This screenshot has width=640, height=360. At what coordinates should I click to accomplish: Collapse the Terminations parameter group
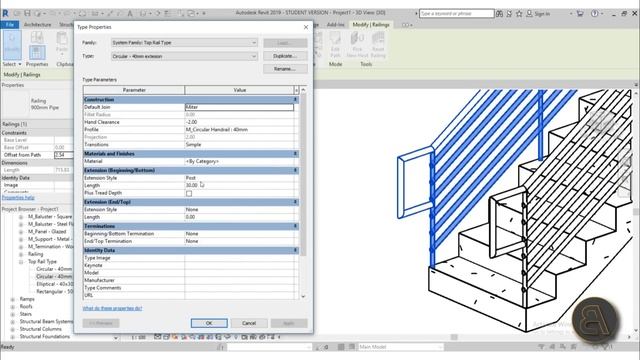tap(296, 226)
